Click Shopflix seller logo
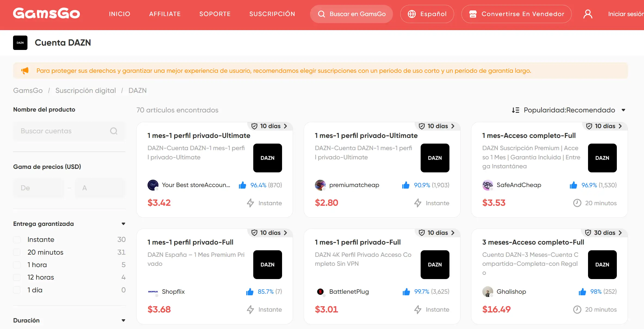The width and height of the screenshot is (644, 329). coord(153,292)
